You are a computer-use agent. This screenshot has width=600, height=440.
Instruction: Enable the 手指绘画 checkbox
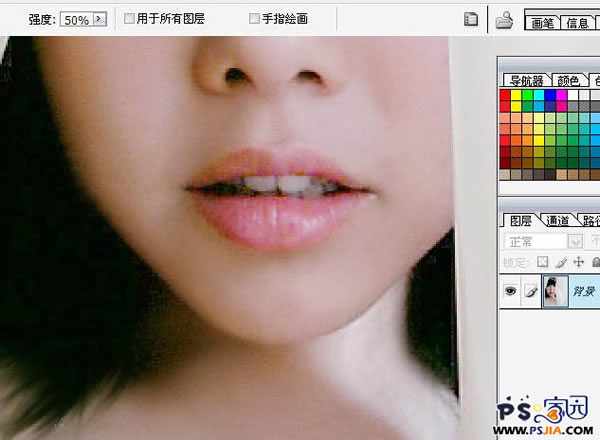254,18
